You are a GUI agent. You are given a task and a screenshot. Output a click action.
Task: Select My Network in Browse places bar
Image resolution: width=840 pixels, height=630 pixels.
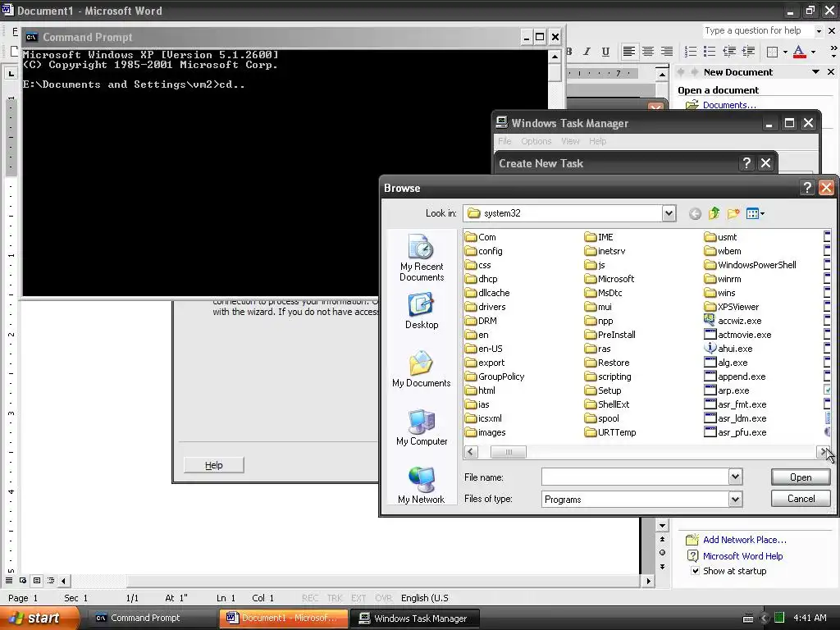[x=422, y=486]
